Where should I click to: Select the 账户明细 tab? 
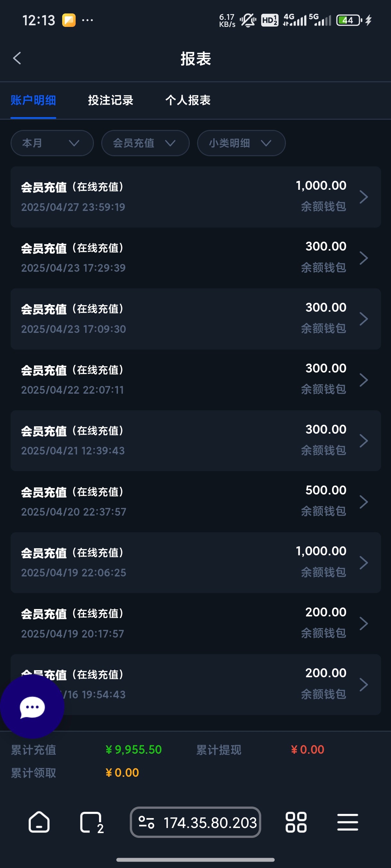[x=33, y=100]
